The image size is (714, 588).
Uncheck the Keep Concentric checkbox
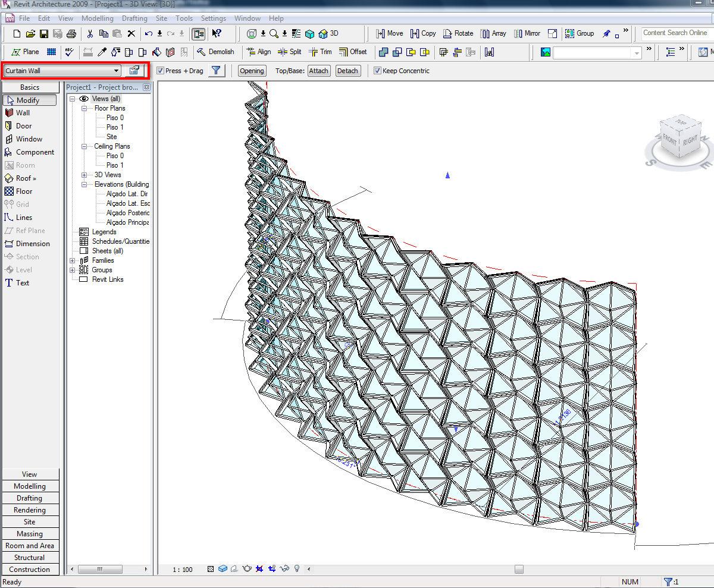pos(377,71)
